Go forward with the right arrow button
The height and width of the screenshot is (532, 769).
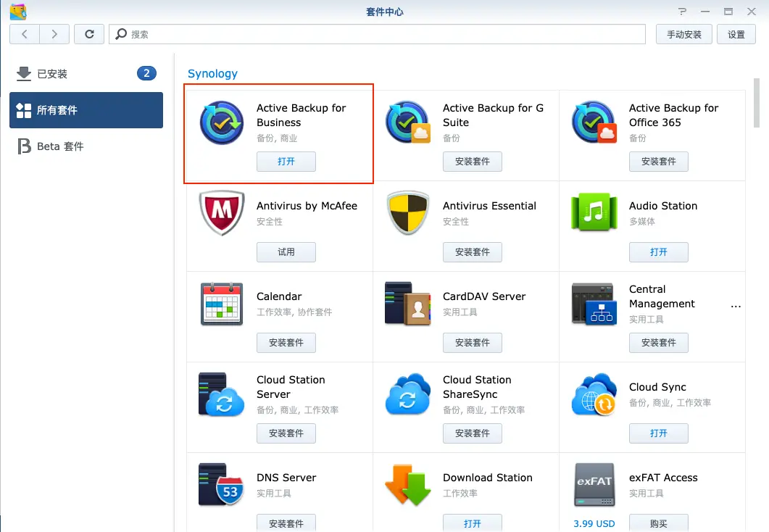coord(54,34)
